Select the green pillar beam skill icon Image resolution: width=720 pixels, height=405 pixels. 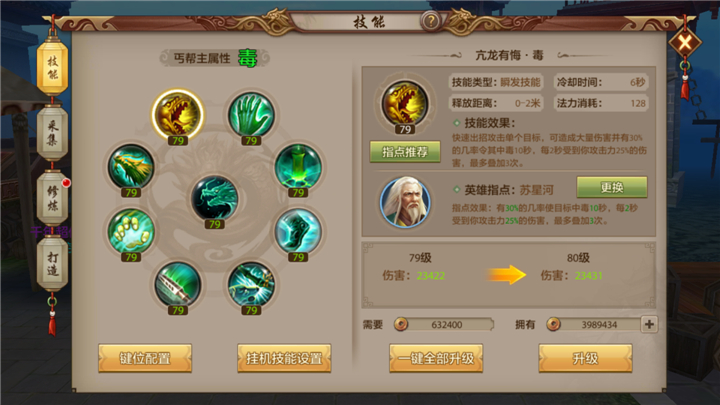pyautogui.click(x=298, y=166)
